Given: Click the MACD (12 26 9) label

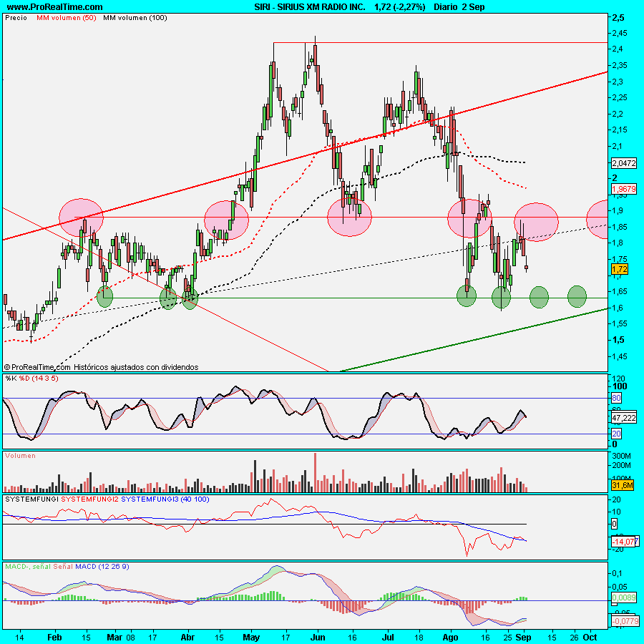Looking at the screenshot, I should click(x=102, y=567).
